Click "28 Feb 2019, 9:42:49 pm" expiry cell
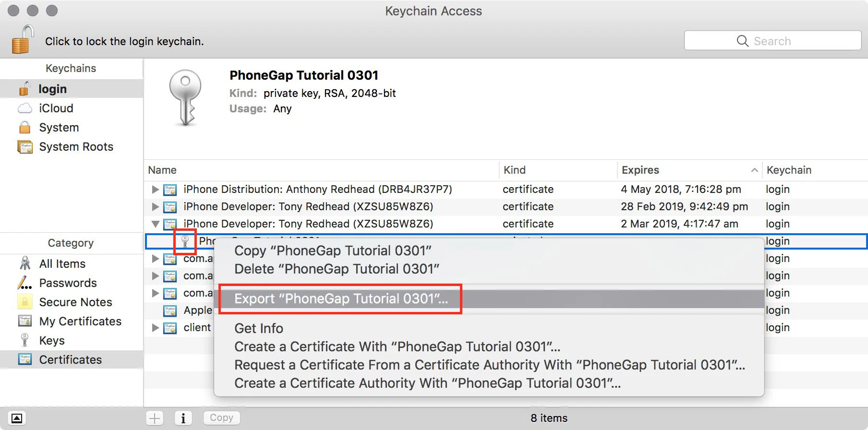 click(x=684, y=207)
